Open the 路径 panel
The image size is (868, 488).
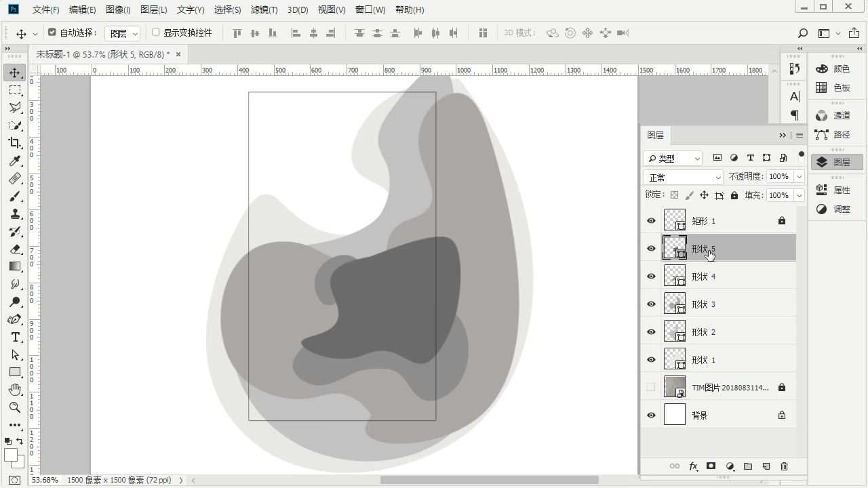pyautogui.click(x=836, y=134)
